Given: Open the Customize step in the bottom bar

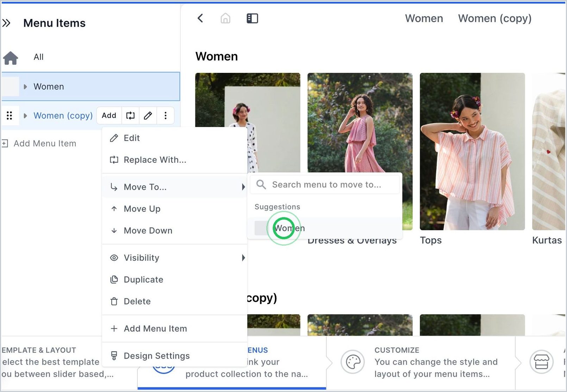Looking at the screenshot, I should coord(421,362).
